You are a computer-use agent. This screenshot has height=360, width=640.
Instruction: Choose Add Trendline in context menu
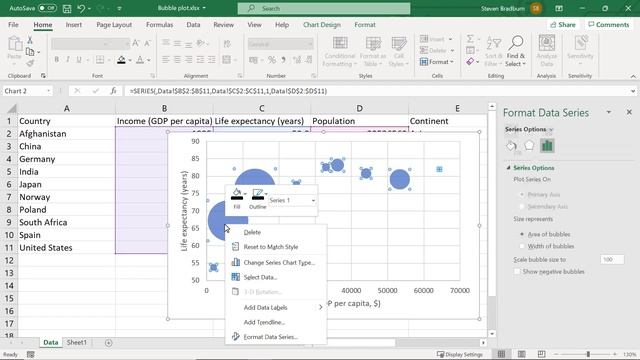tap(276, 322)
